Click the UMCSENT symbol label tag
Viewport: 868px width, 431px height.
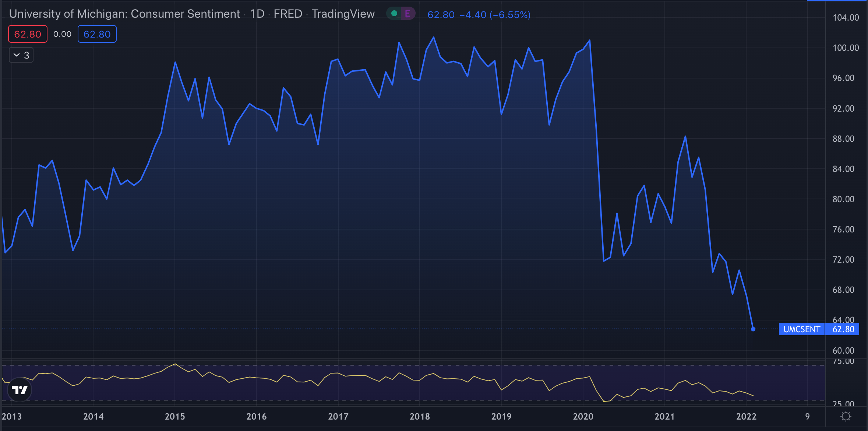[x=801, y=329]
